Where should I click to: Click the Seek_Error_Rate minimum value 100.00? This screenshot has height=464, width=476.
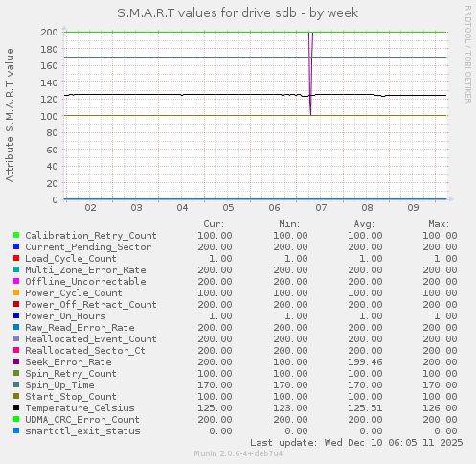point(290,362)
